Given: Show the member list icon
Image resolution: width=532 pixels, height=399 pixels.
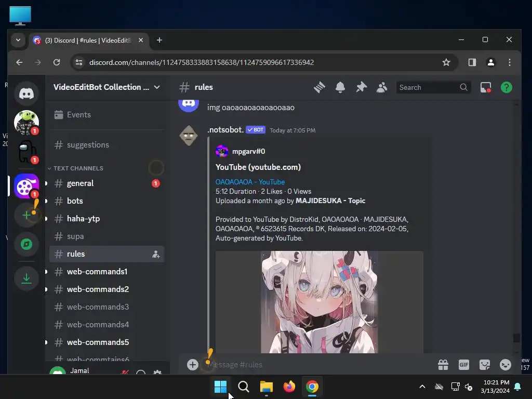Looking at the screenshot, I should (382, 87).
